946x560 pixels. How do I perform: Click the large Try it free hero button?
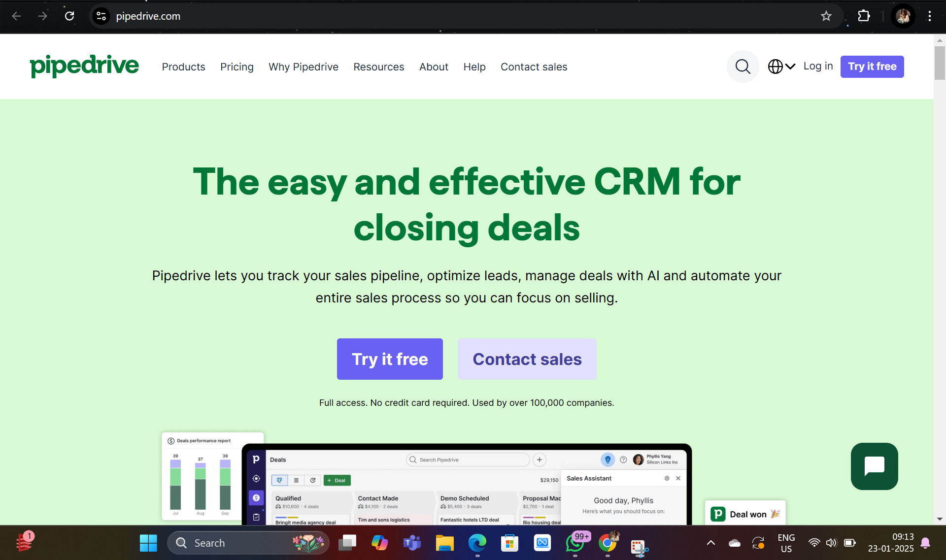coord(389,359)
